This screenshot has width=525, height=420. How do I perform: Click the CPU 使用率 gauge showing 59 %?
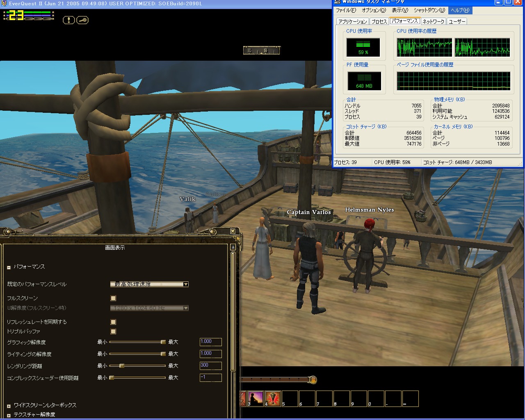pos(363,48)
